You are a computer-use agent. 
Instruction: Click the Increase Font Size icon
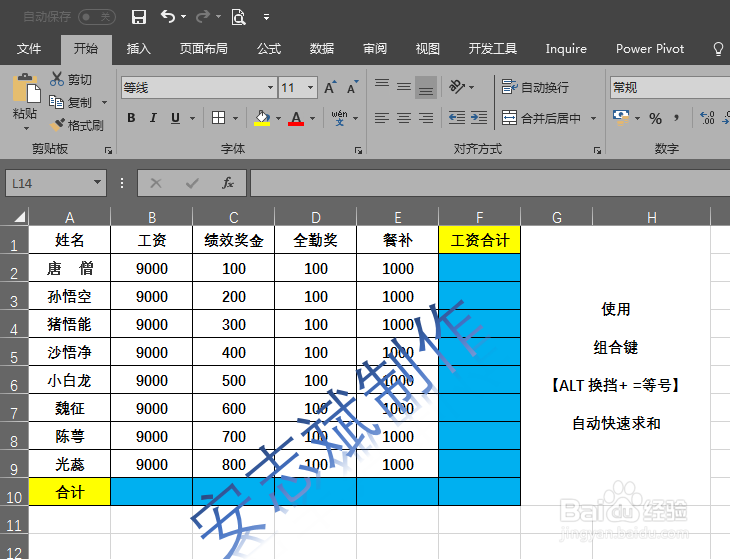click(330, 88)
